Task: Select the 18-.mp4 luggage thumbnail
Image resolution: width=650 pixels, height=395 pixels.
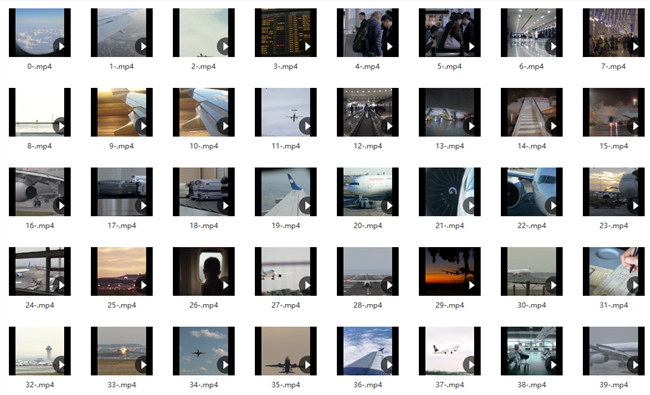Action: 204,192
